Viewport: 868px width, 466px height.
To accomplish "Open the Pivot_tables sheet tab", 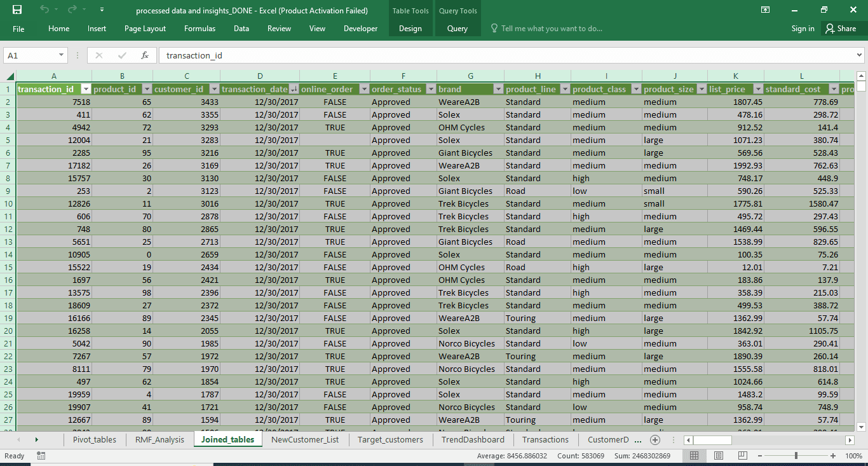I will tap(95, 439).
